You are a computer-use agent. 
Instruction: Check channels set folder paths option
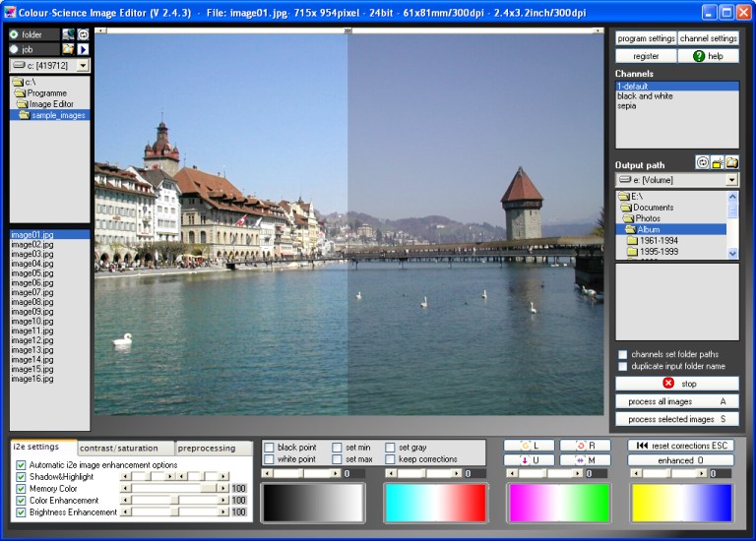(622, 354)
